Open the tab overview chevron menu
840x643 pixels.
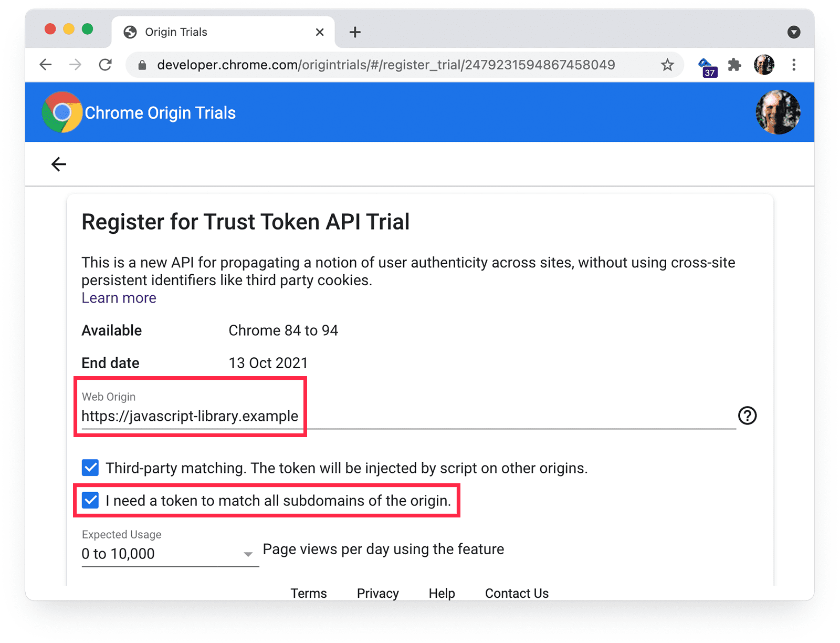tap(793, 32)
